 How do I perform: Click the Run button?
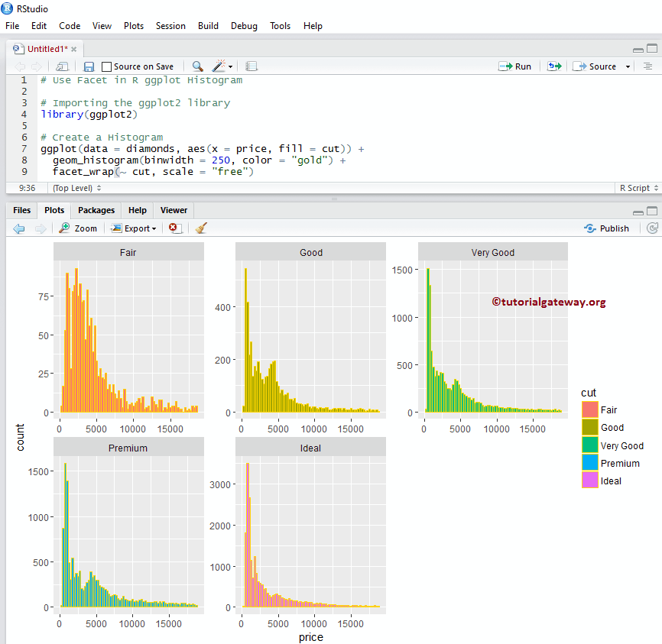[515, 66]
